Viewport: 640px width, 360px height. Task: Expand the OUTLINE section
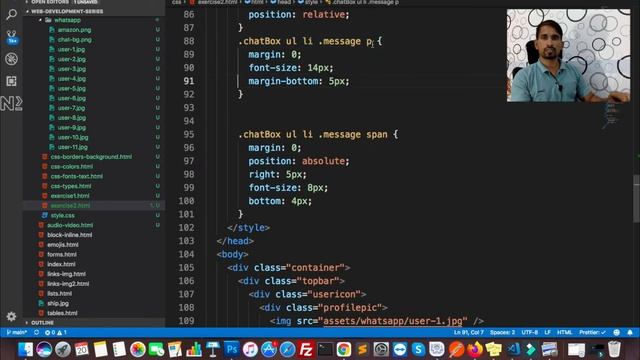42,322
